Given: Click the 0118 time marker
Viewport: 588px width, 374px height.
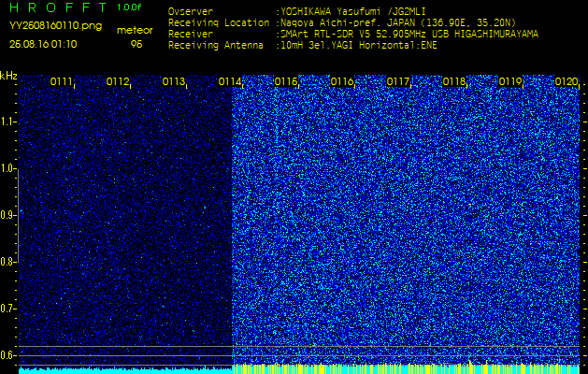Looking at the screenshot, I should 454,81.
